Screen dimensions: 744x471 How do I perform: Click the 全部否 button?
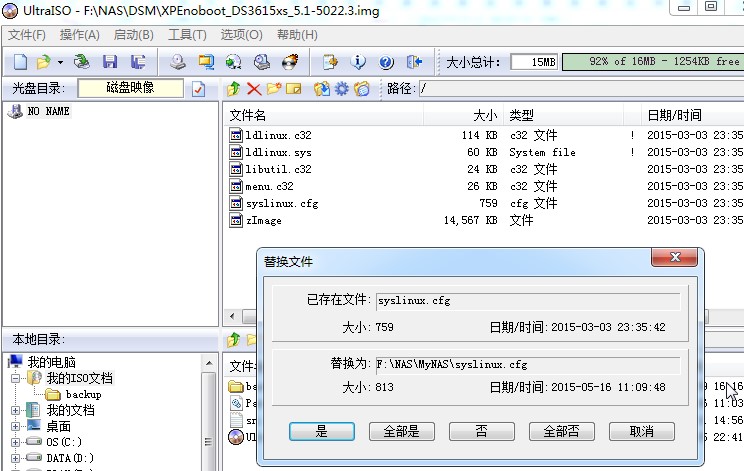(561, 431)
